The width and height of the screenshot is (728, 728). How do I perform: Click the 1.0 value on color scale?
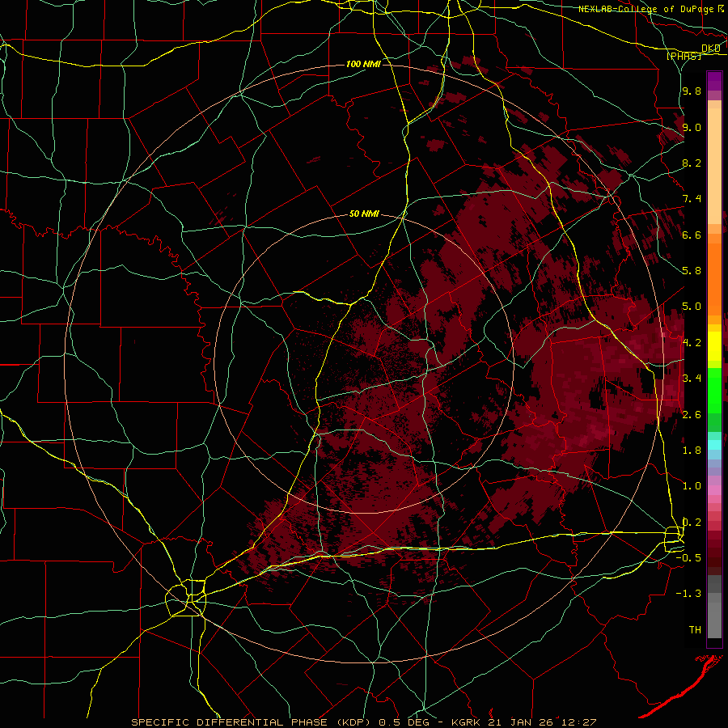692,486
